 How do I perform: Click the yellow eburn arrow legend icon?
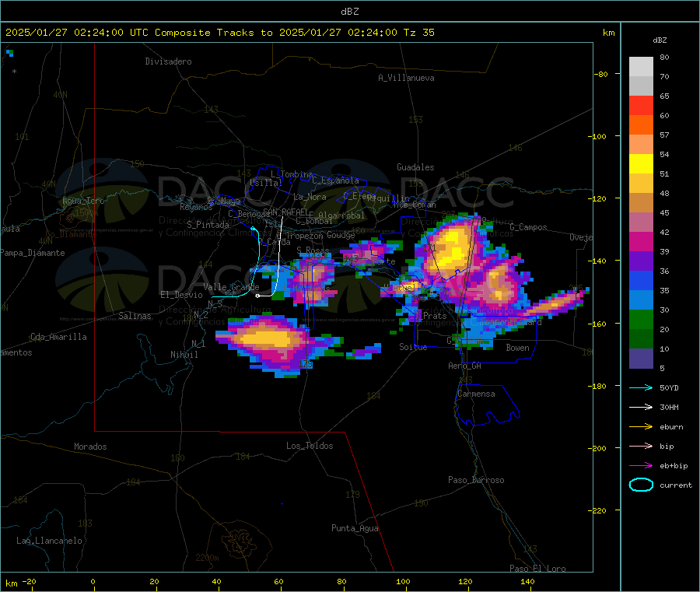click(x=641, y=427)
